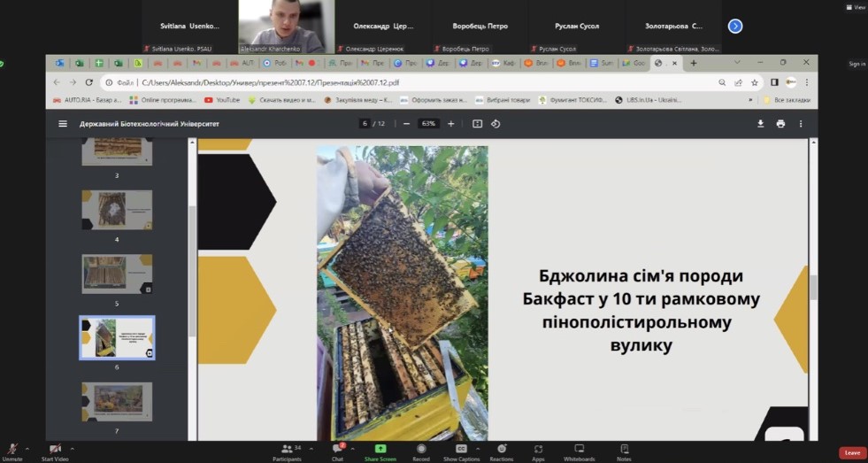Screen dimensions: 868x463
Task: Select Руслан Сусол participant tile
Action: coord(577,27)
